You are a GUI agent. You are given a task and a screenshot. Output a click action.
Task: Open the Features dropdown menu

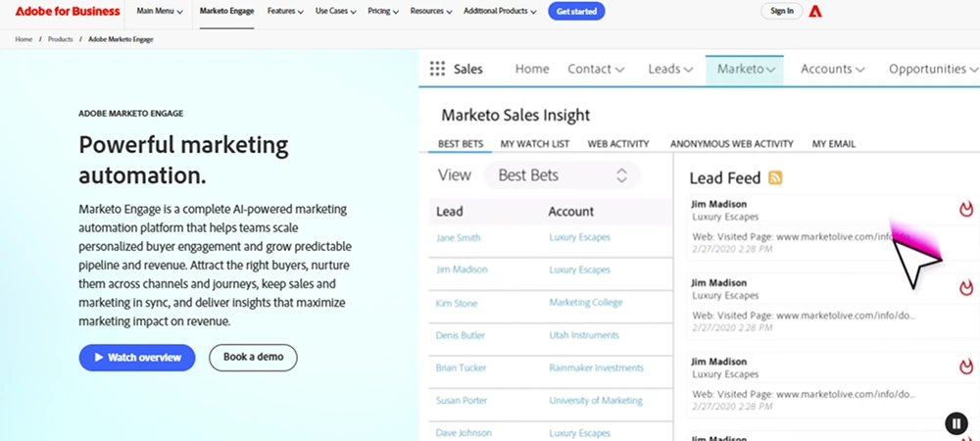tap(284, 12)
